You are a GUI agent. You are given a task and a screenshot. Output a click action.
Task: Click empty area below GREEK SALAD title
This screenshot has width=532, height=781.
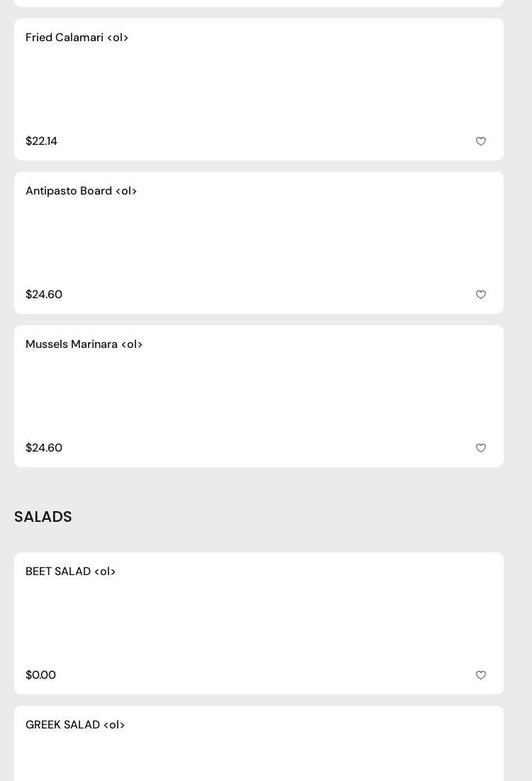259,760
